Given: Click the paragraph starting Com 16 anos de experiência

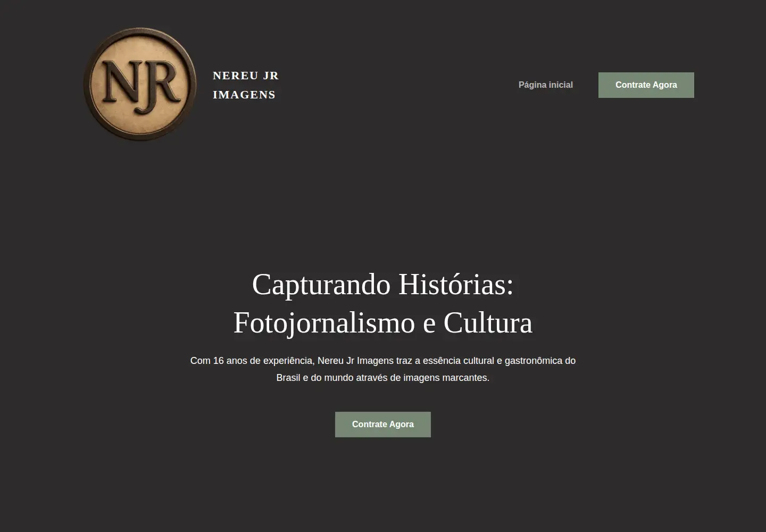Looking at the screenshot, I should coord(383,369).
